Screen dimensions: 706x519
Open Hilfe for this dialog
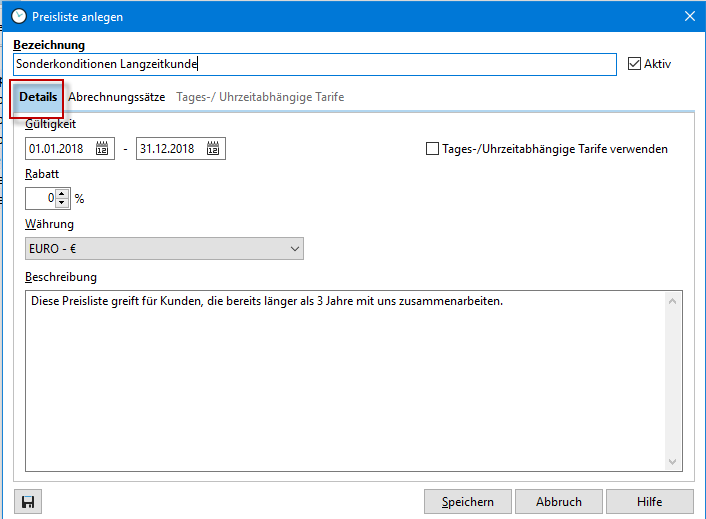point(649,502)
